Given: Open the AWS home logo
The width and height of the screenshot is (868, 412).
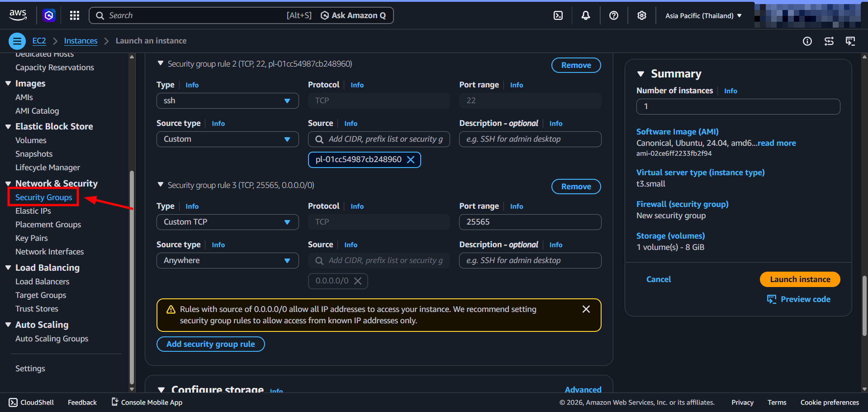Looking at the screenshot, I should pos(18,15).
